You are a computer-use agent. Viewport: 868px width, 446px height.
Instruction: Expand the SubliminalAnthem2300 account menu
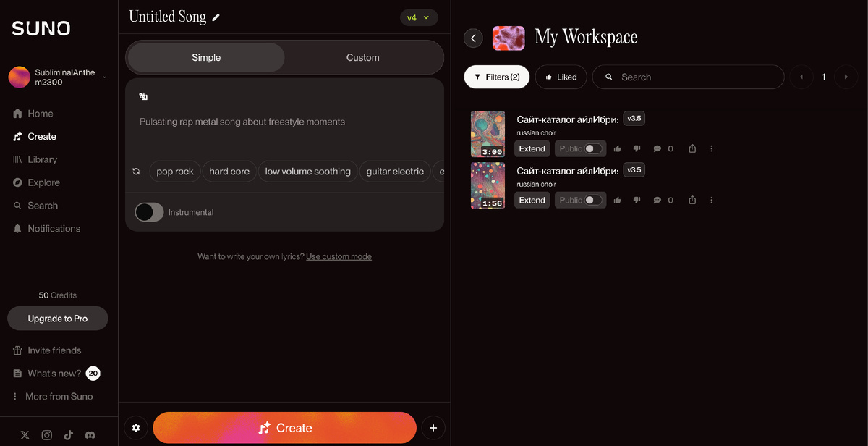click(x=58, y=77)
